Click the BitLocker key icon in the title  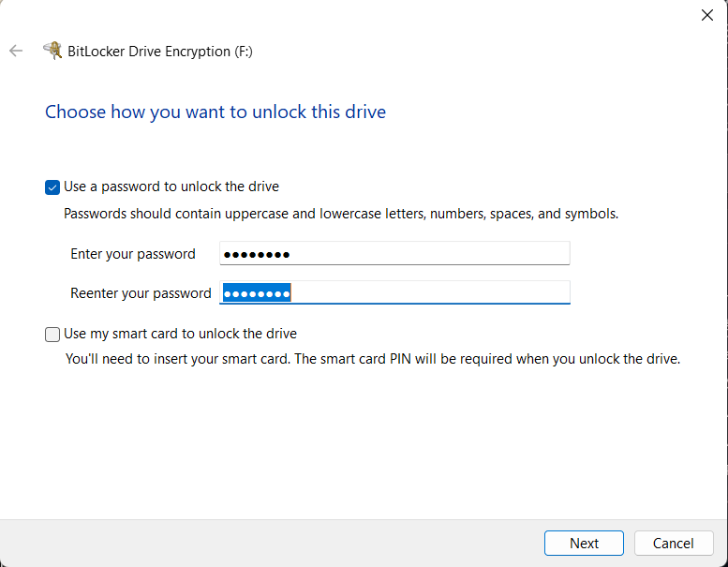52,51
